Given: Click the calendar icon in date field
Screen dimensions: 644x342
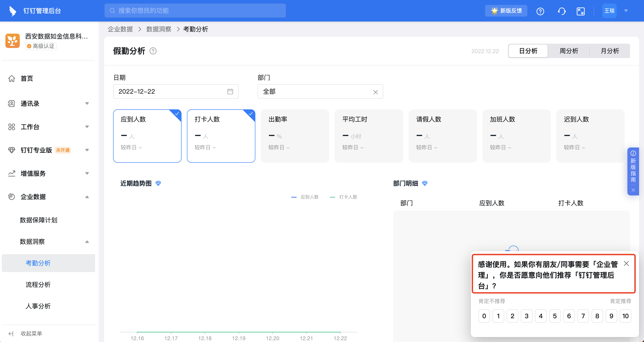Looking at the screenshot, I should point(230,92).
